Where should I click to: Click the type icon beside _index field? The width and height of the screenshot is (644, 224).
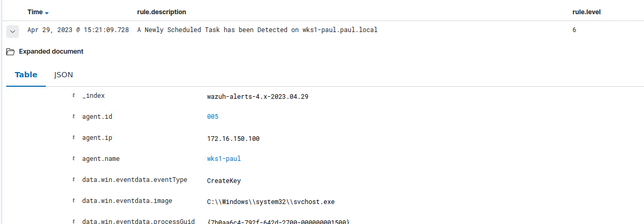click(73, 96)
